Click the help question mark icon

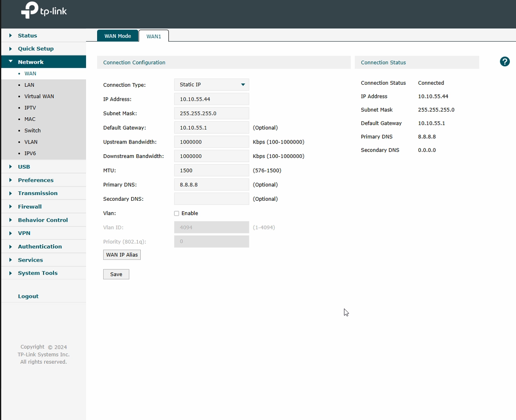tap(504, 62)
